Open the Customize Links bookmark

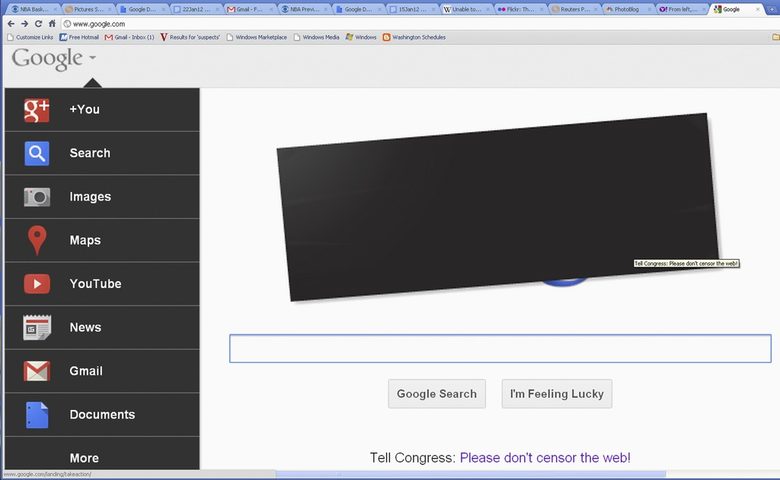pos(30,37)
